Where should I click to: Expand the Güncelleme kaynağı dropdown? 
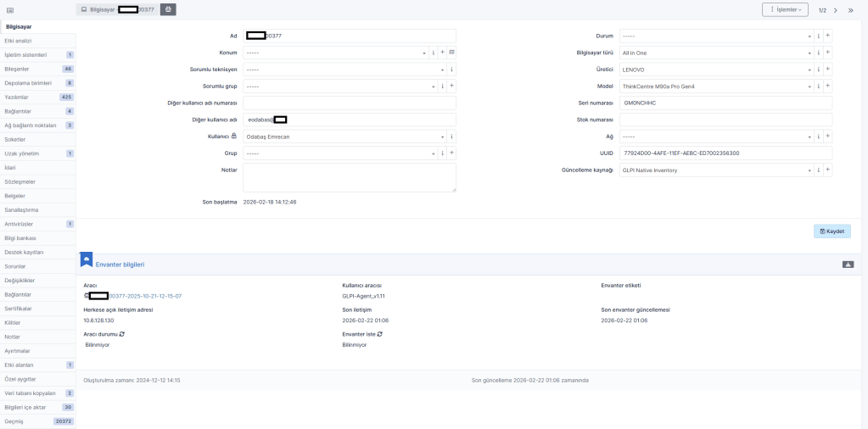point(715,170)
